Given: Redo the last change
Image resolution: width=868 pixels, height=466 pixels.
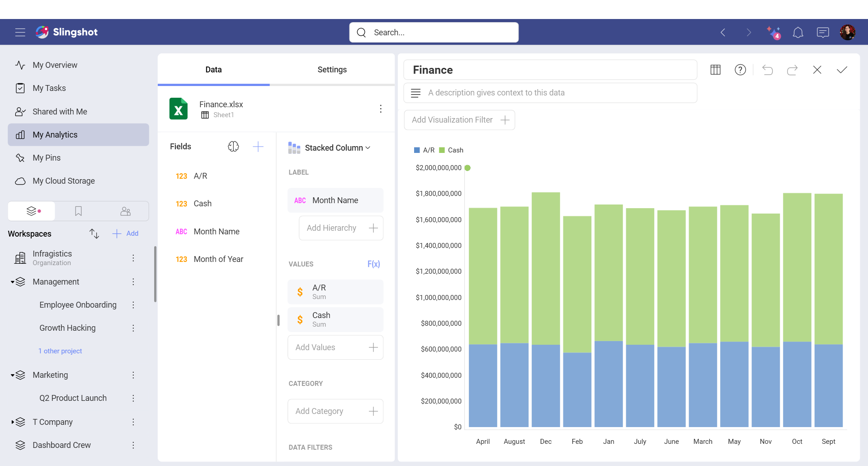Looking at the screenshot, I should 792,70.
